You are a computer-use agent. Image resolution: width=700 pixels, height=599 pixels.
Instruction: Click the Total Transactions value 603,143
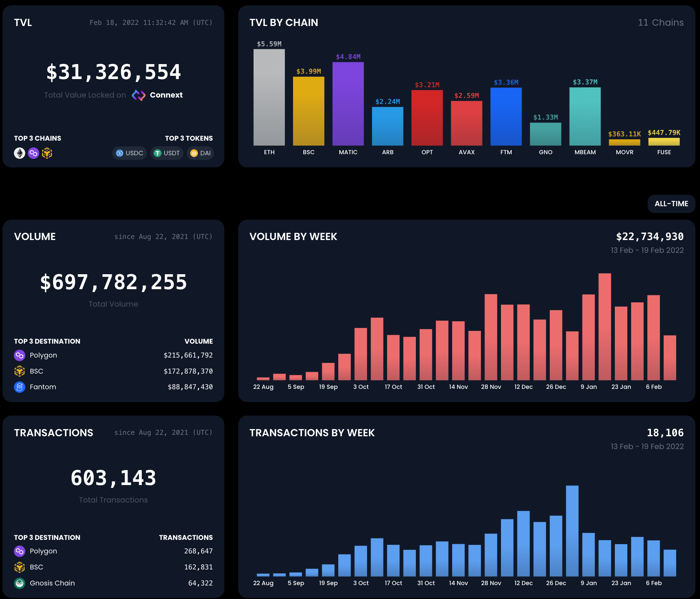pyautogui.click(x=113, y=478)
